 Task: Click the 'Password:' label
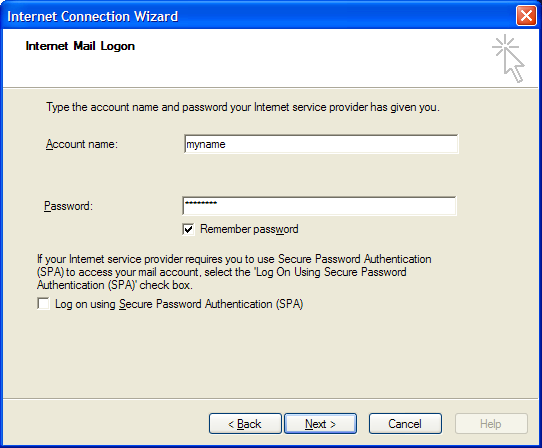pos(68,206)
